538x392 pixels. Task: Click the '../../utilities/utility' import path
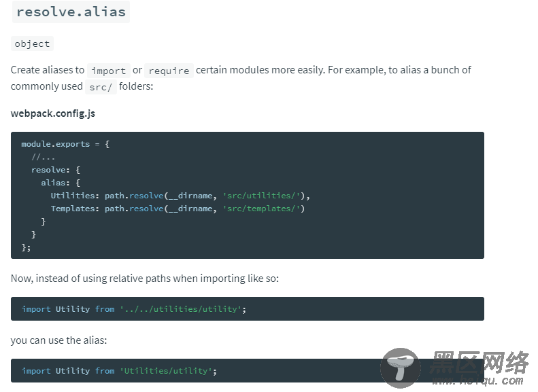[180, 309]
